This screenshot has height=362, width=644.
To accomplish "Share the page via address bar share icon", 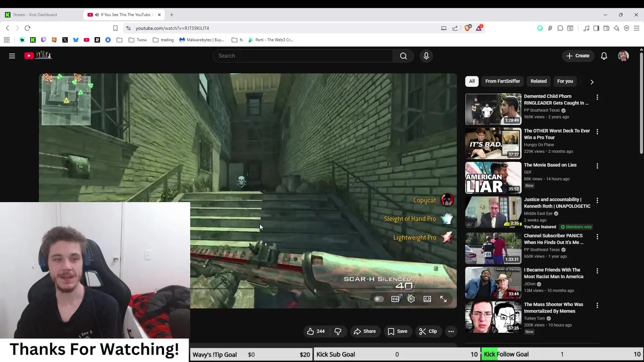I will coord(455,28).
